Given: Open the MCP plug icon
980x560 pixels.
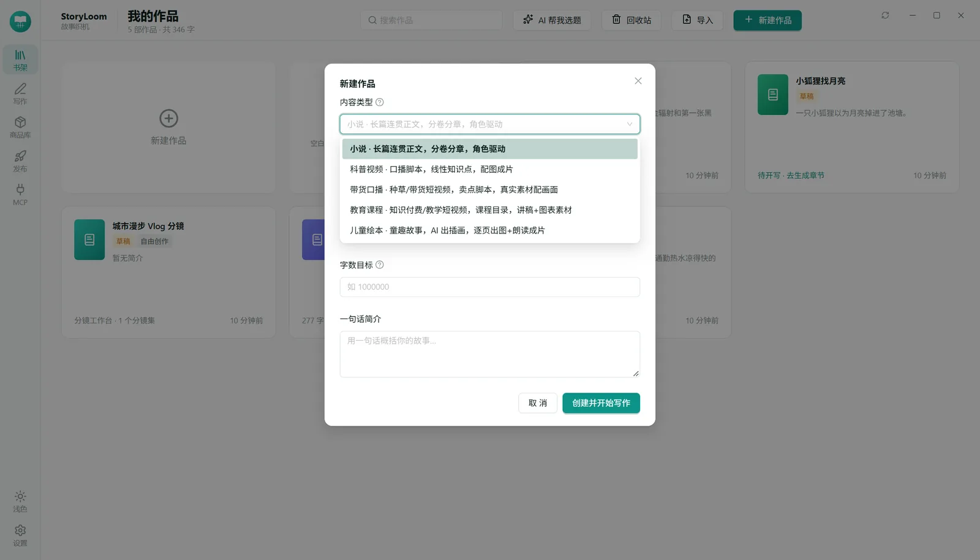Looking at the screenshot, I should 20,195.
